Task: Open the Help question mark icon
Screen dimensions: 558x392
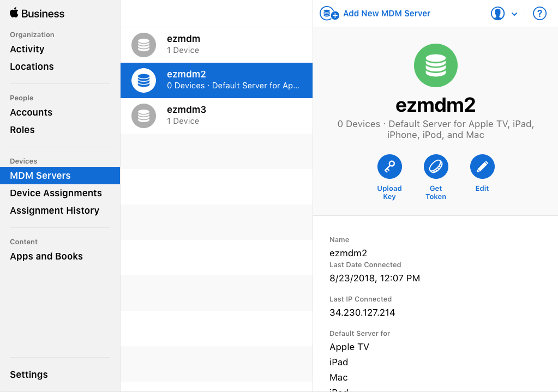Action: [x=539, y=13]
